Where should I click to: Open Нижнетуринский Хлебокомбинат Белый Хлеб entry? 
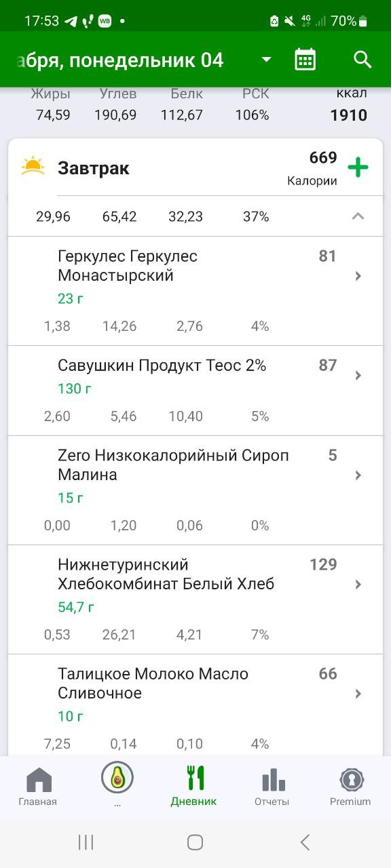(195, 599)
